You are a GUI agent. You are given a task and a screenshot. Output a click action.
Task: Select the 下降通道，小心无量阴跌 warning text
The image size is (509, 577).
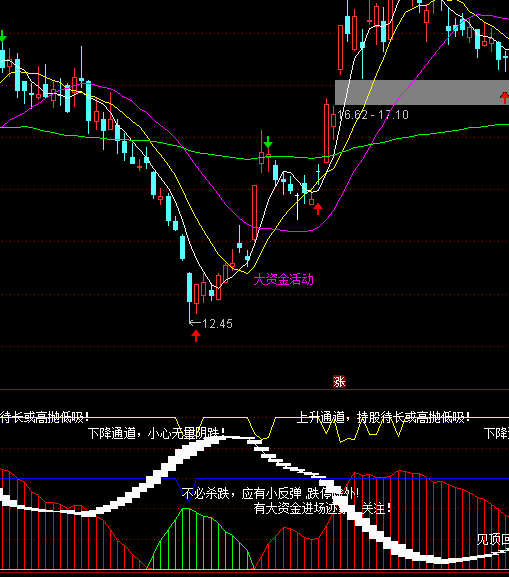coord(156,433)
